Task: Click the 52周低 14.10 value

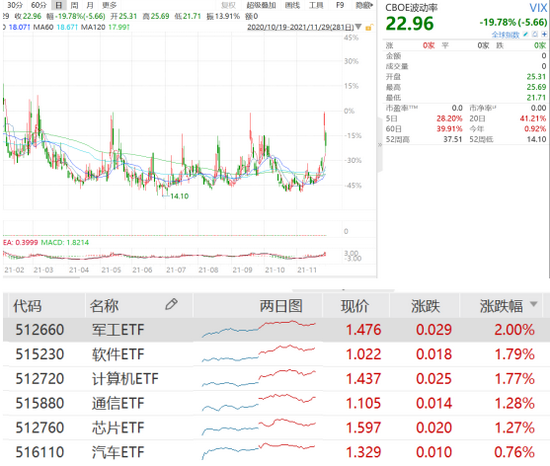Action: (536, 139)
